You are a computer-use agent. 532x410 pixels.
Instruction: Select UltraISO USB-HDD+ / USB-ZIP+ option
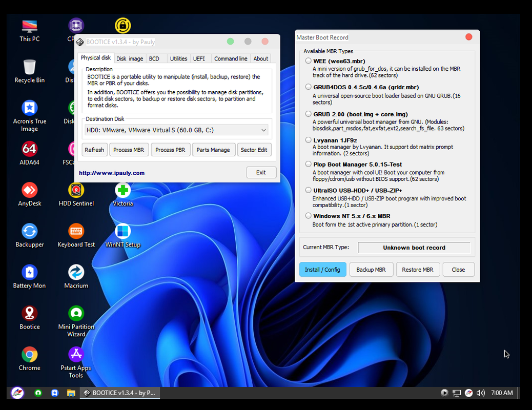tap(308, 190)
